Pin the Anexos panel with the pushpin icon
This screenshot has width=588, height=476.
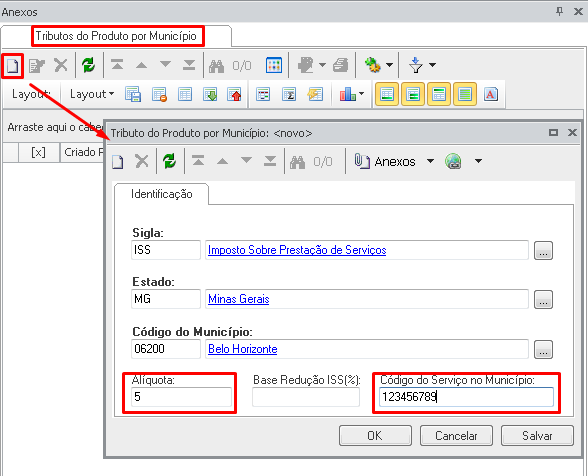coord(559,11)
